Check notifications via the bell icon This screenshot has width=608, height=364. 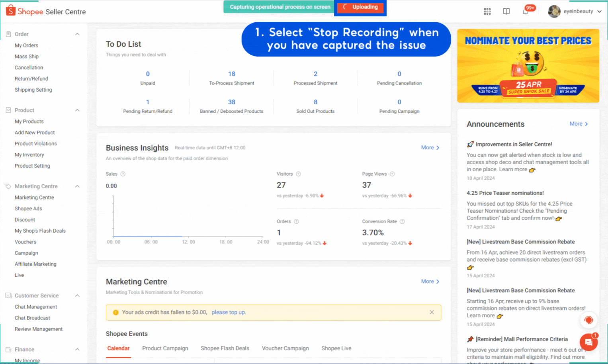pyautogui.click(x=525, y=11)
